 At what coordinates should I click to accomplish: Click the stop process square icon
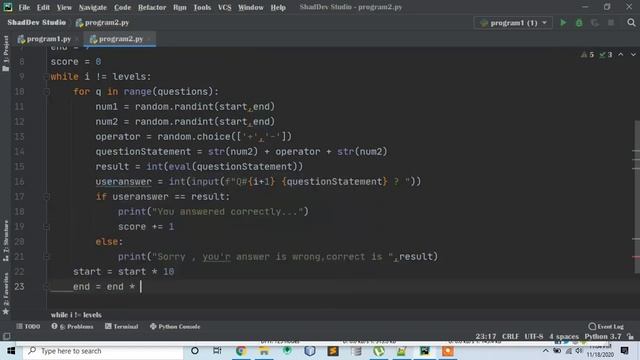pos(611,23)
